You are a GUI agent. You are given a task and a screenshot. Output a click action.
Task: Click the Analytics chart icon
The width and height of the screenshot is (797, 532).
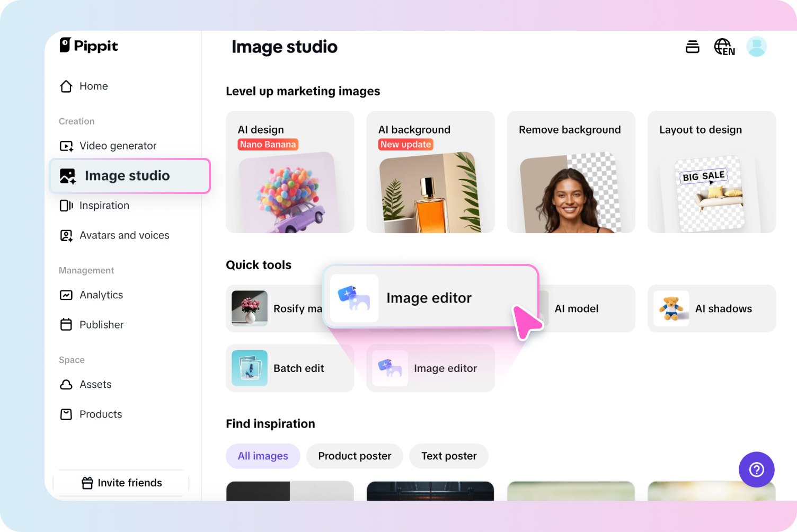point(66,295)
